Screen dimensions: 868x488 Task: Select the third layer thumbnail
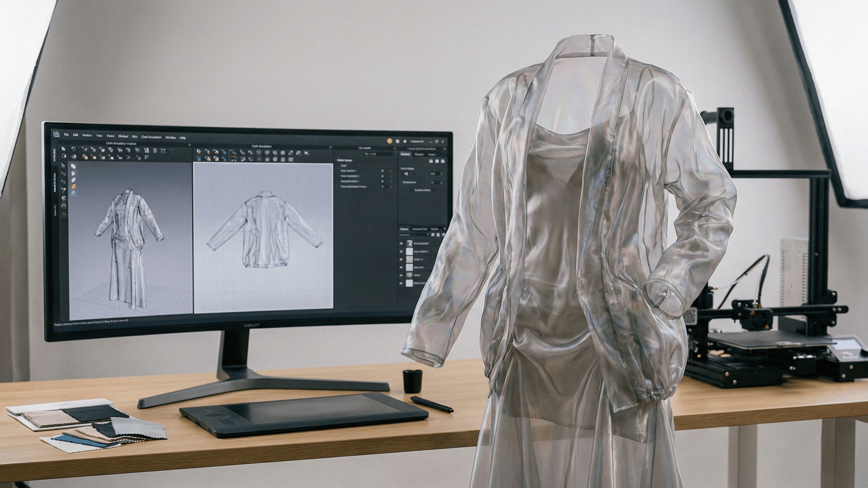(410, 259)
